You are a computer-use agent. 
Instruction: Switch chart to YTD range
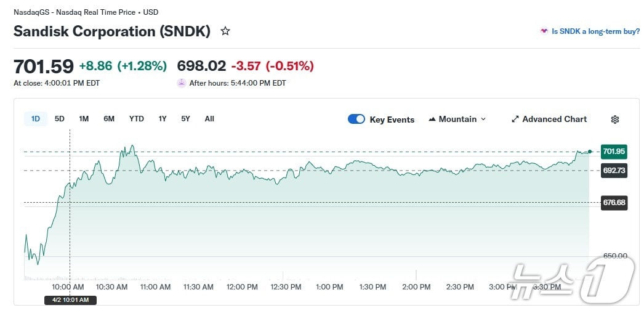[x=137, y=119]
